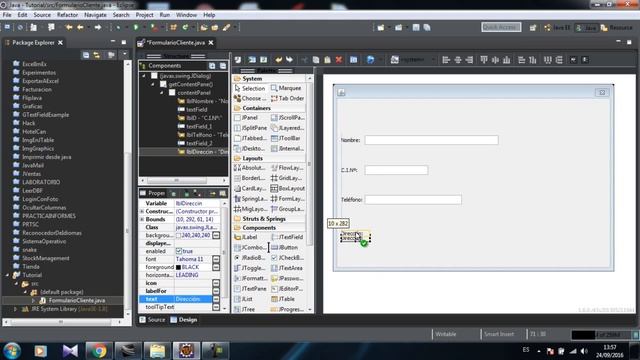Click the Align left edges toolbar icon
Viewport: 640px width, 360px height.
point(446,60)
